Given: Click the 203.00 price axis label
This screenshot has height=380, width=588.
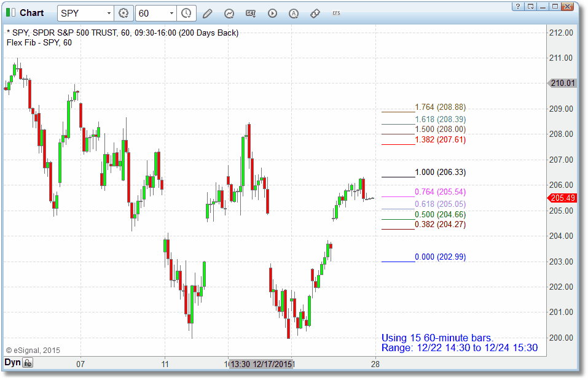Looking at the screenshot, I should (x=562, y=262).
